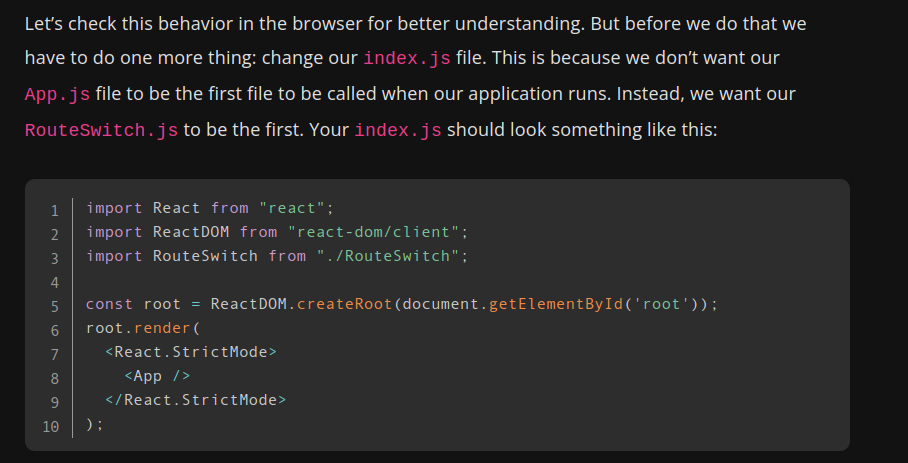This screenshot has height=463, width=908.
Task: Click the 'ReactDOM' identifier on line 2
Action: [191, 232]
